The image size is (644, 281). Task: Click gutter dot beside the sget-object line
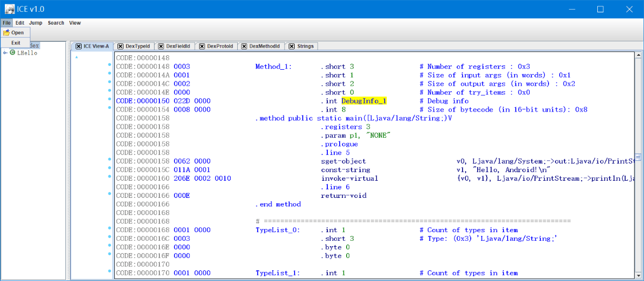109,160
